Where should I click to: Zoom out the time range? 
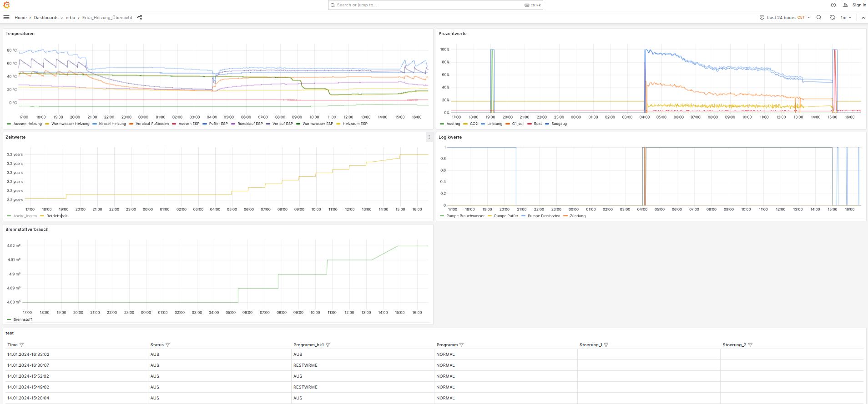coord(819,17)
